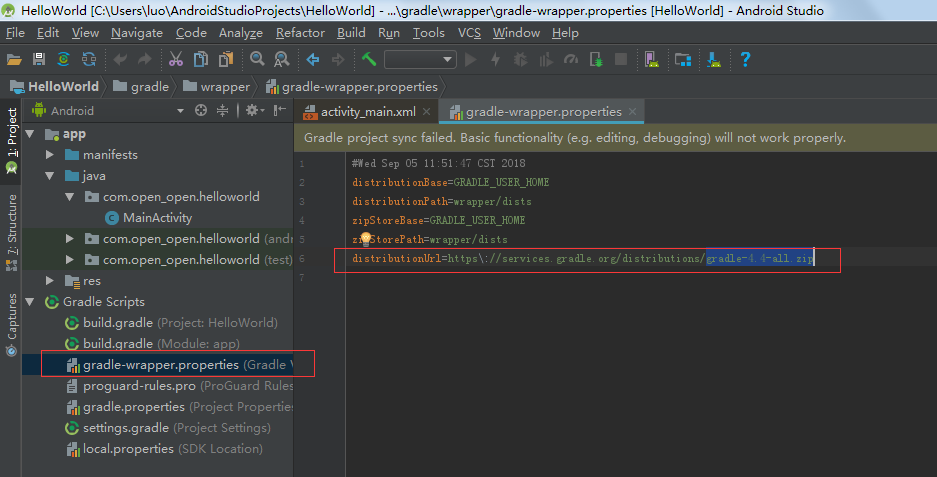Click the distributionUrl line in editor
The height and width of the screenshot is (477, 937).
(x=583, y=258)
